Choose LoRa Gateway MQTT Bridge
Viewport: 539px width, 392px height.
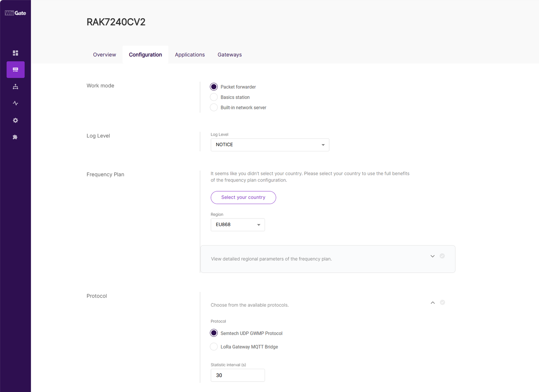[x=214, y=347]
